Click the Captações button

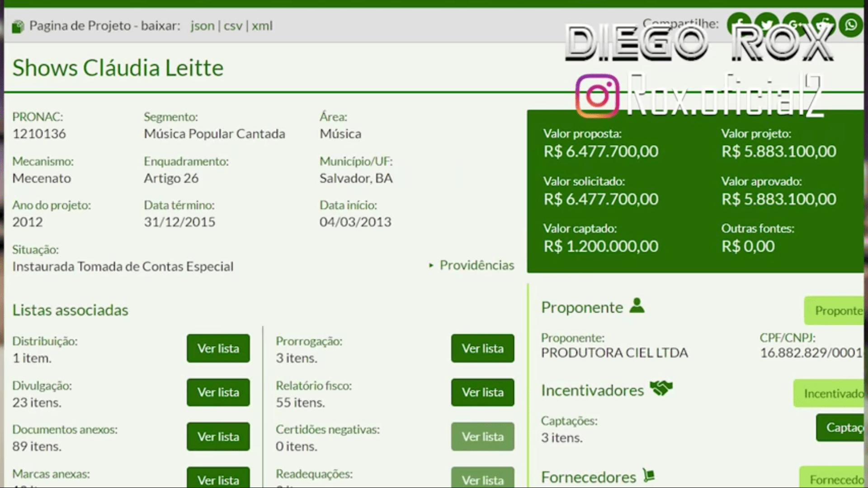coord(842,427)
